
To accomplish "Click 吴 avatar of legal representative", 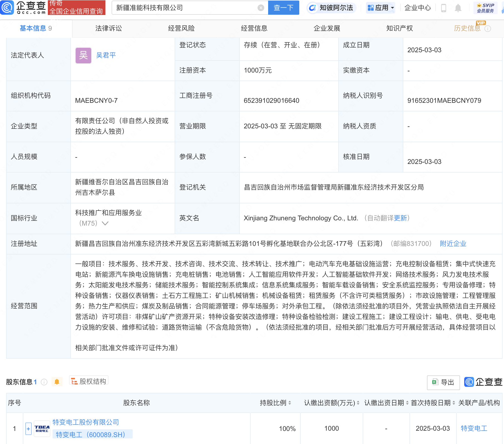I will (x=83, y=56).
